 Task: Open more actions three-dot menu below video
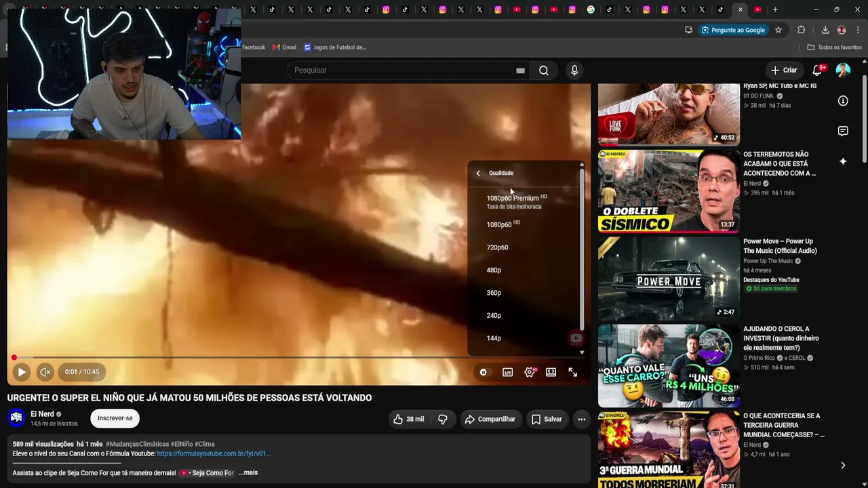582,420
